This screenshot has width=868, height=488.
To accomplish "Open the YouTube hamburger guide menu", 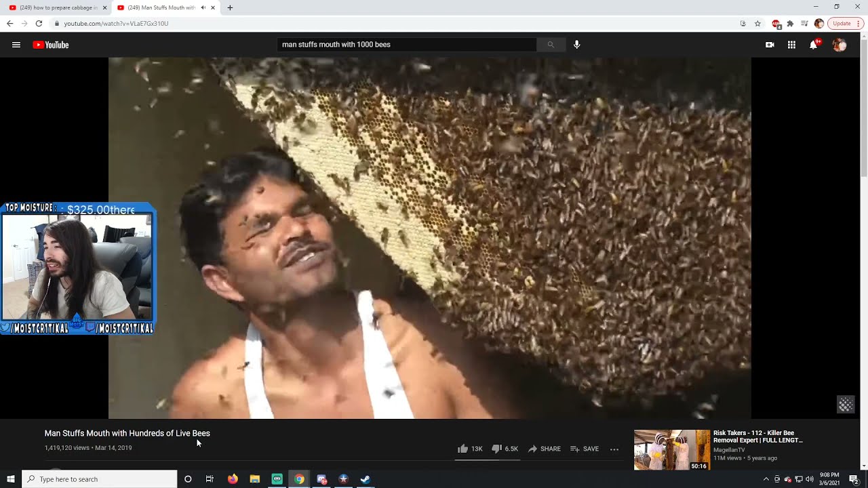I will pyautogui.click(x=16, y=45).
